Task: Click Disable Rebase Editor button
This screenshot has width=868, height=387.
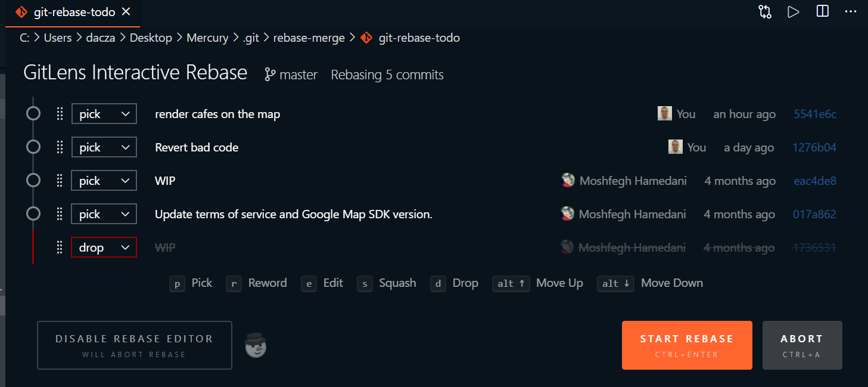Action: [134, 345]
